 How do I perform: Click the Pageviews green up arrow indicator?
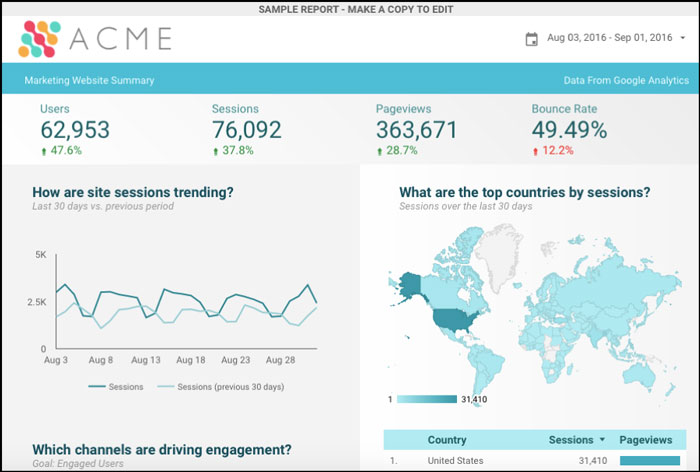pos(379,151)
